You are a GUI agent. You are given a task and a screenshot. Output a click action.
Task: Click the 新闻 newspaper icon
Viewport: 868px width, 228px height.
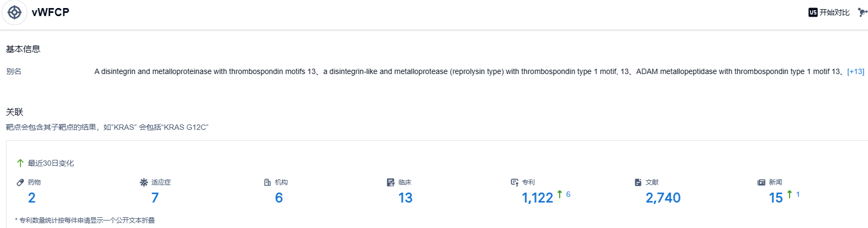click(761, 182)
